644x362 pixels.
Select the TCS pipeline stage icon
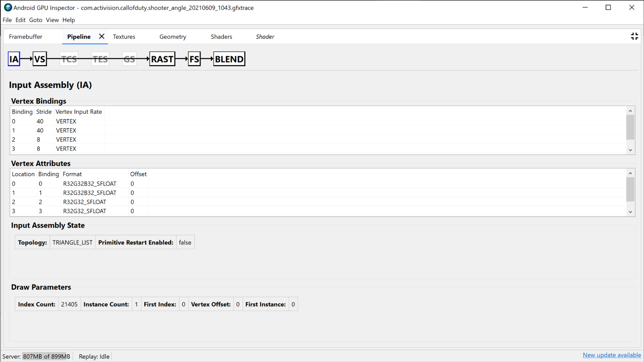click(x=69, y=59)
